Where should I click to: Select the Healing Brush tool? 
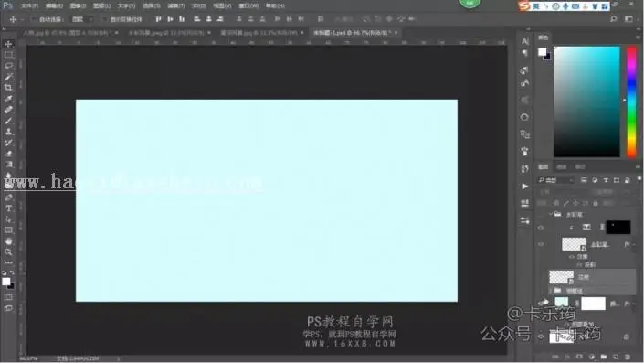point(8,110)
